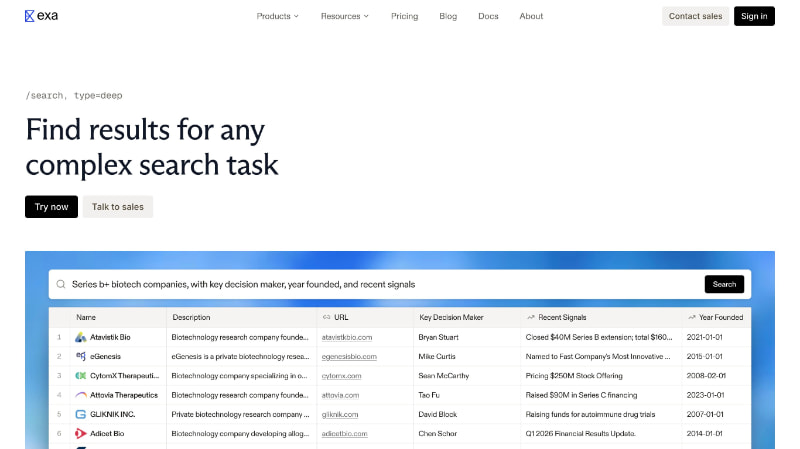The width and height of the screenshot is (800, 449).
Task: Click Atavistik Bio company logo icon
Action: point(81,337)
